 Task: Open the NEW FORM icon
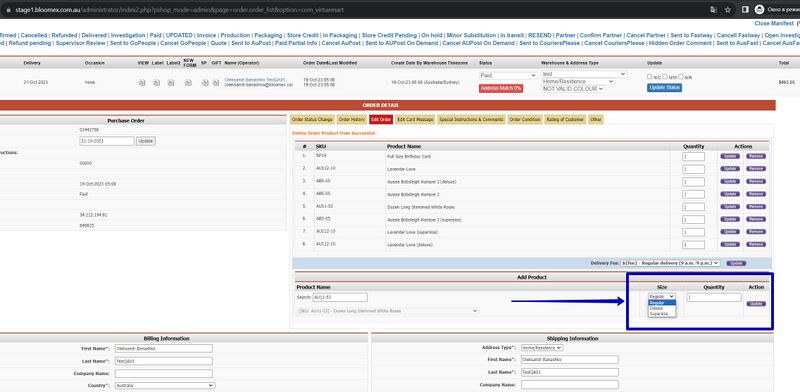coord(188,83)
